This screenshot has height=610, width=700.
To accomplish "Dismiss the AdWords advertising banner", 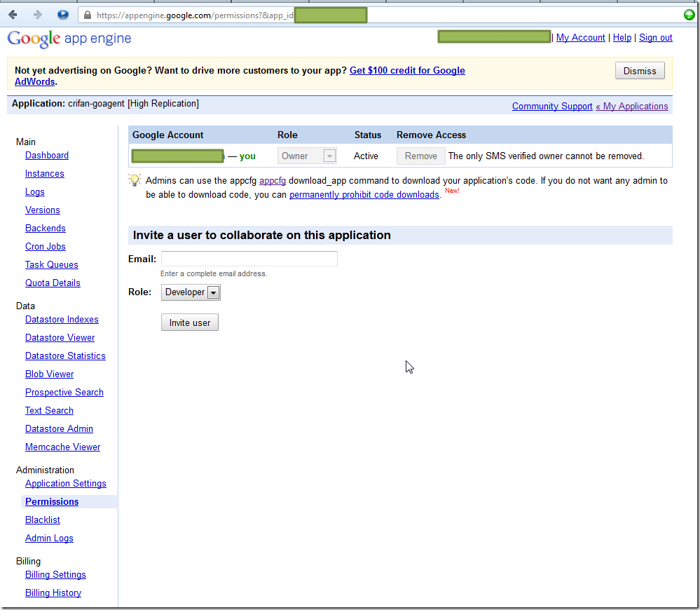I will pos(639,71).
